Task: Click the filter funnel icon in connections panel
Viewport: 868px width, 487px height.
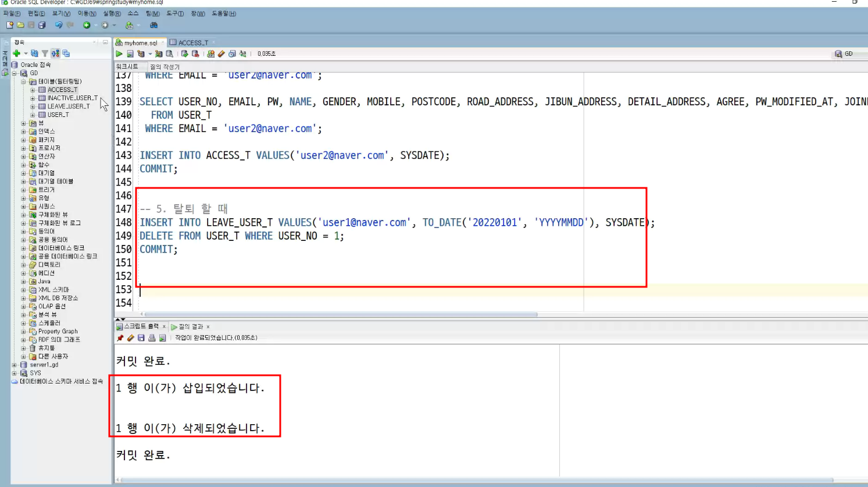Action: 45,53
